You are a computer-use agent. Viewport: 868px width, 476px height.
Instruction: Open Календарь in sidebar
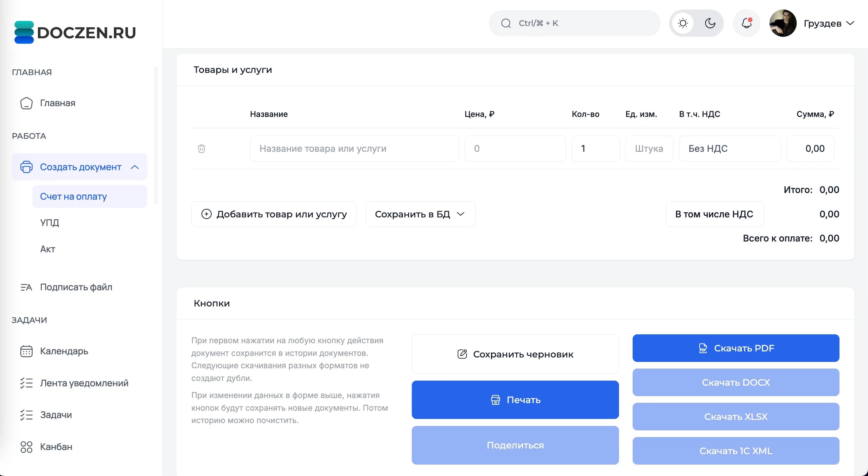pyautogui.click(x=64, y=351)
